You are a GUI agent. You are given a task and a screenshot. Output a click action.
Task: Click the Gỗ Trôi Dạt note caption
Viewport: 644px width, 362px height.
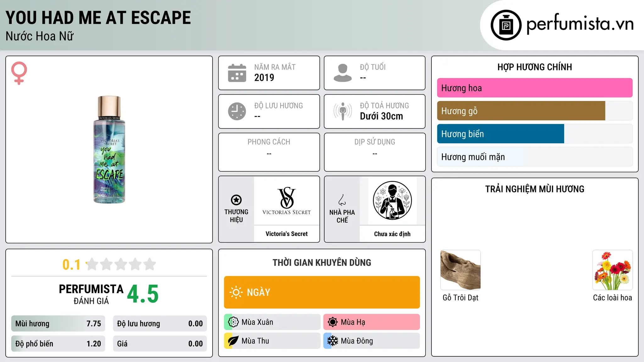(460, 298)
